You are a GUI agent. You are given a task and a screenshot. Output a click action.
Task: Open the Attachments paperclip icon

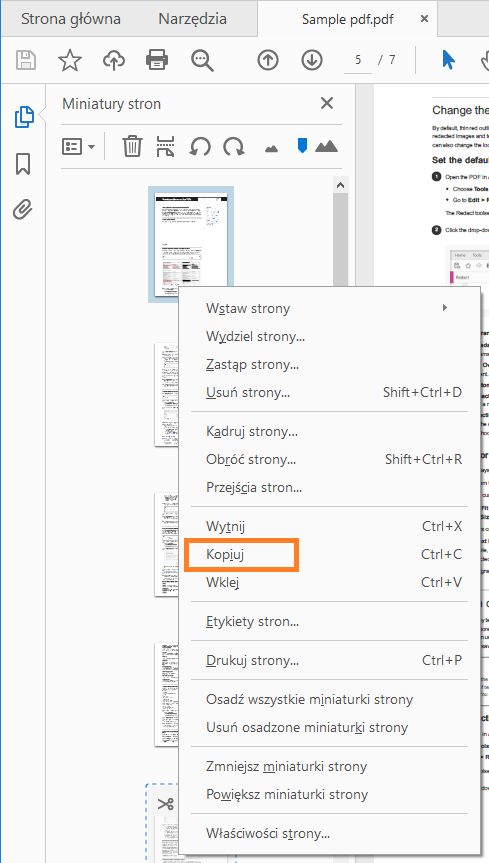click(x=23, y=210)
